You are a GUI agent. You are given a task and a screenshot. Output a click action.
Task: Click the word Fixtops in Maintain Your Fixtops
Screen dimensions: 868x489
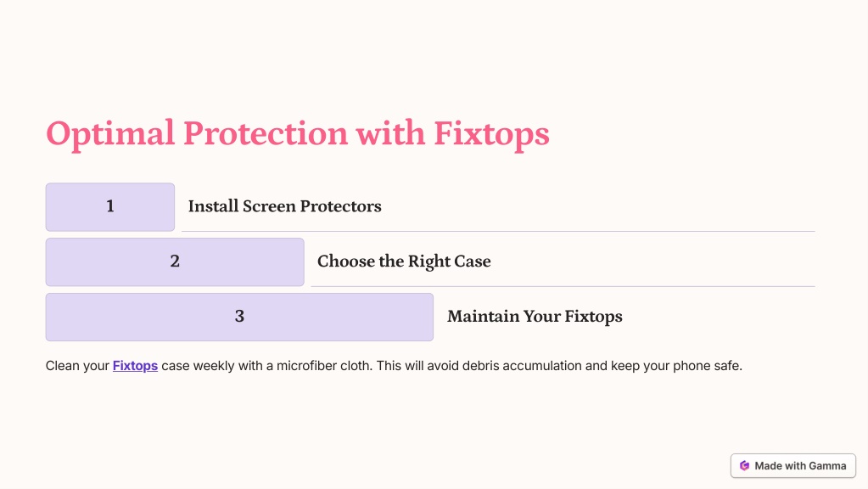click(593, 317)
